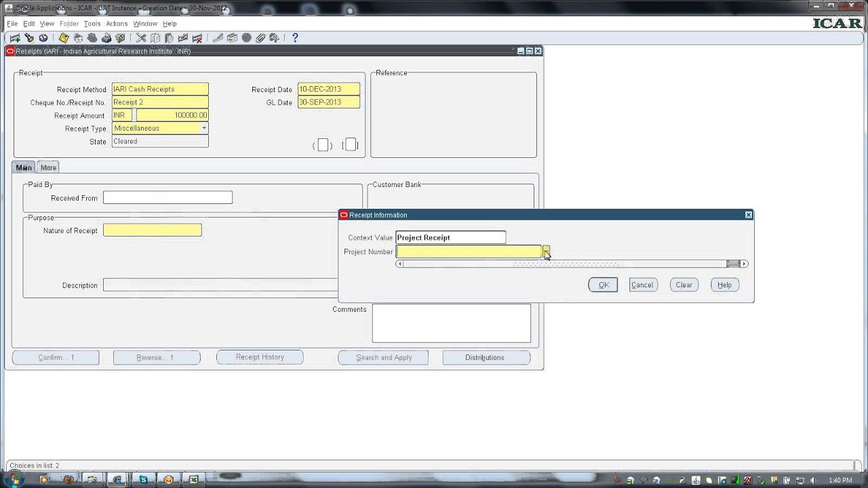Image resolution: width=868 pixels, height=488 pixels.
Task: Switch to the More tab
Action: click(x=48, y=167)
